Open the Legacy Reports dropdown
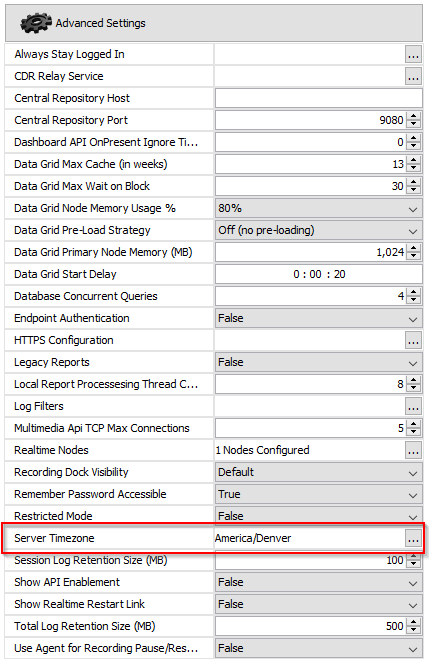This screenshot has width=429, height=660. coord(319,362)
